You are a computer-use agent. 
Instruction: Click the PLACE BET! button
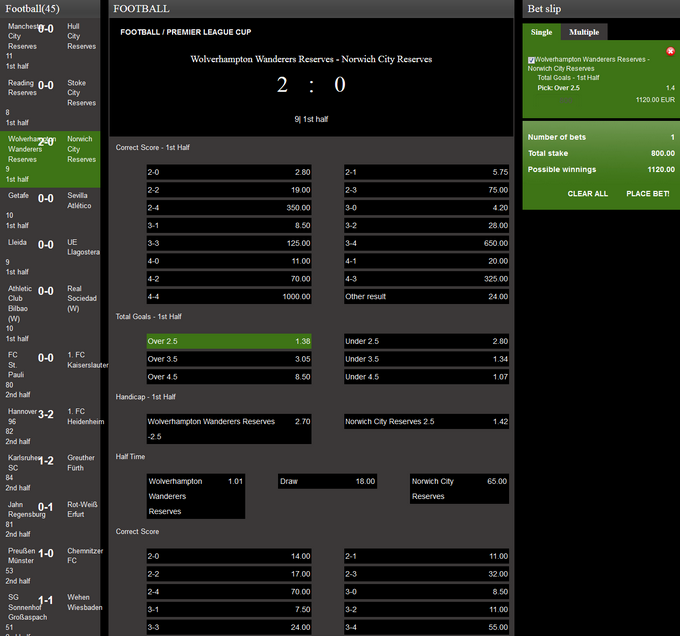(x=647, y=194)
